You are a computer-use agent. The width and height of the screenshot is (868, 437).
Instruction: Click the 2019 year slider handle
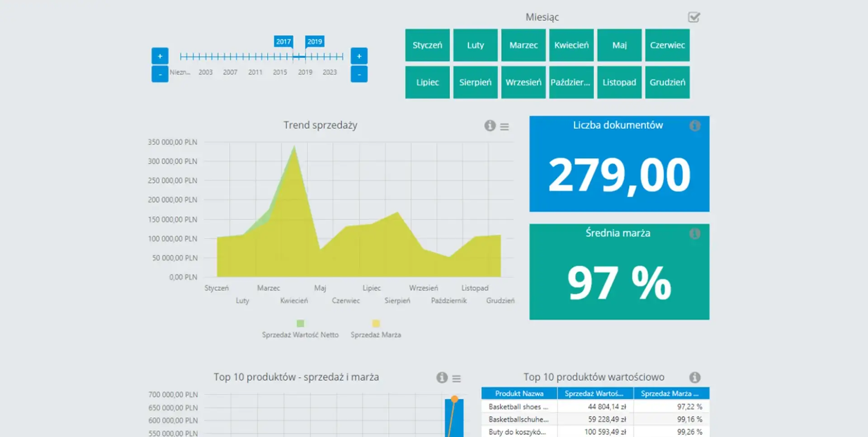[x=315, y=42]
